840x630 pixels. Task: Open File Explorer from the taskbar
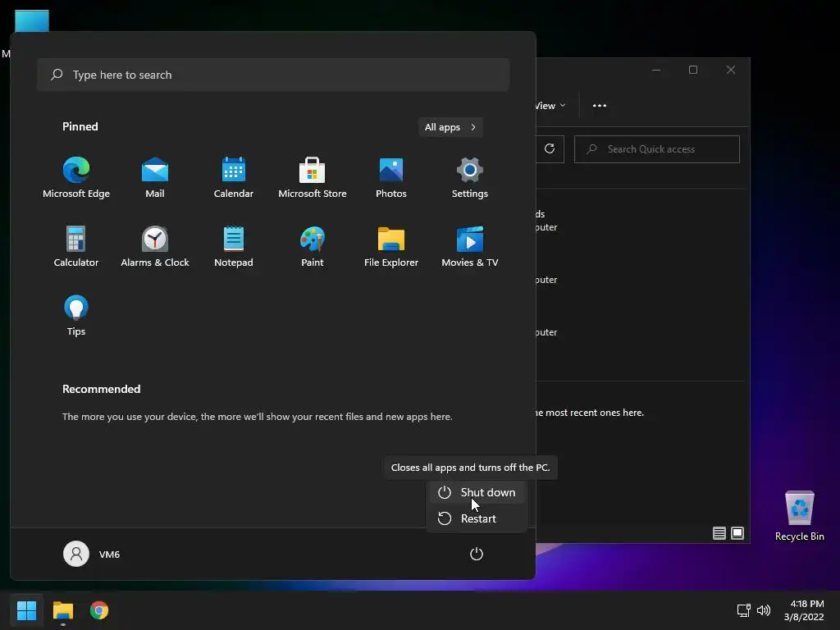pyautogui.click(x=62, y=610)
